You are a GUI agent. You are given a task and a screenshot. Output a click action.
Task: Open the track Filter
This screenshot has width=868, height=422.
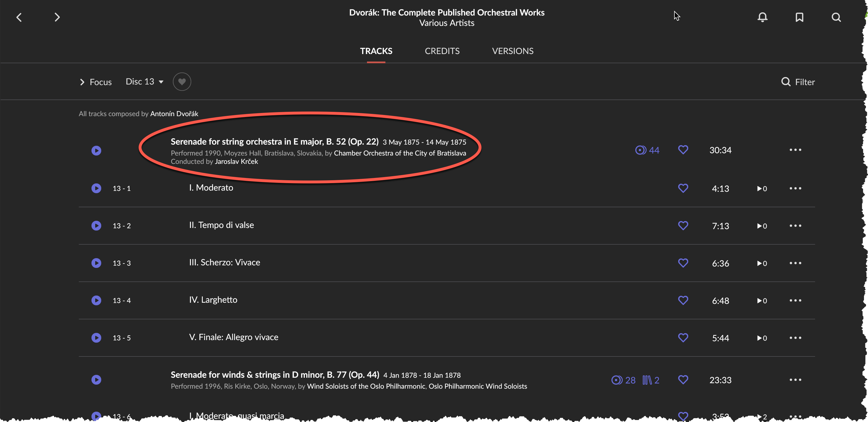(x=798, y=82)
